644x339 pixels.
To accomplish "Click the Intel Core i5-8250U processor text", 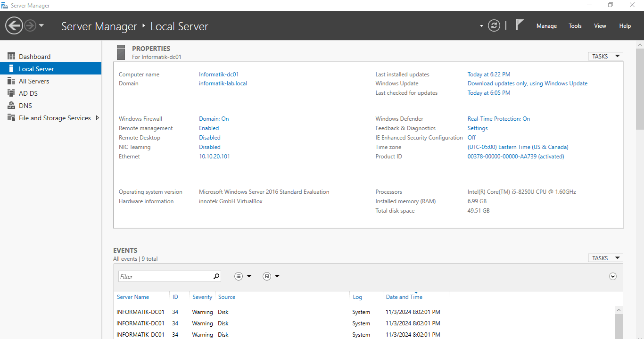I will [x=522, y=192].
